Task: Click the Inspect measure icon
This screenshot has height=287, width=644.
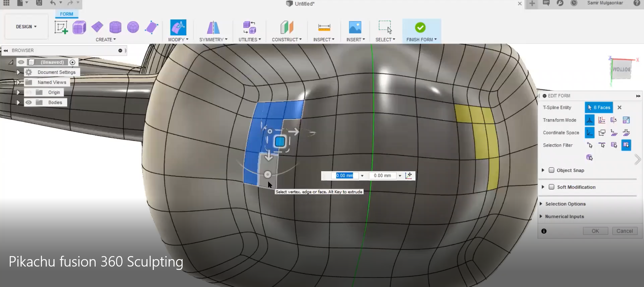Action: click(x=324, y=27)
